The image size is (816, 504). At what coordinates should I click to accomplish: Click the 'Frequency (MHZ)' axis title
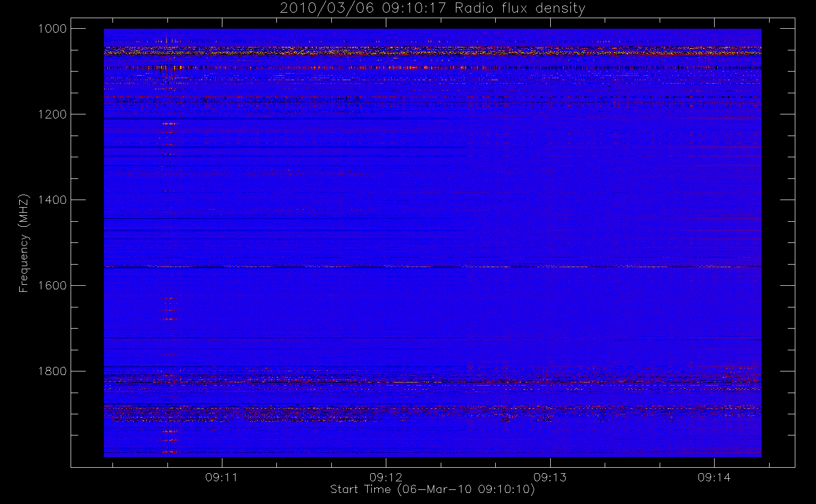point(24,243)
